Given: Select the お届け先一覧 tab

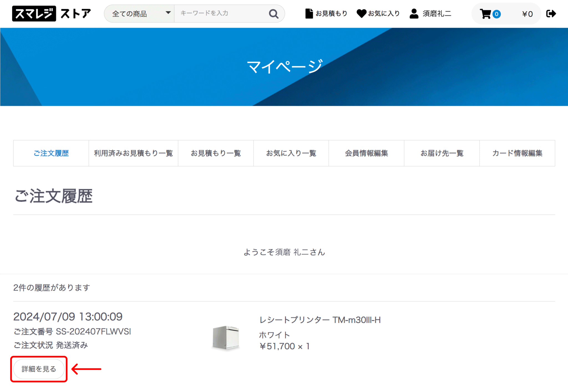Looking at the screenshot, I should click(x=442, y=153).
